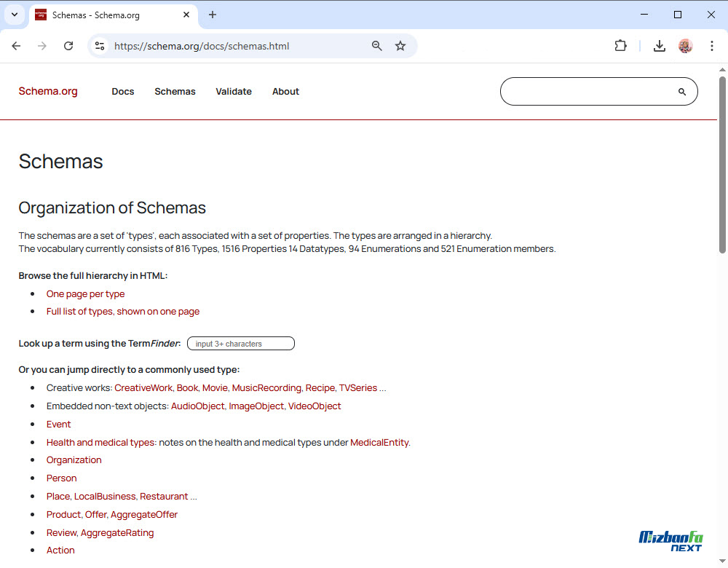This screenshot has height=568, width=728.
Task: Open the TVSeries type link
Action: click(x=358, y=388)
